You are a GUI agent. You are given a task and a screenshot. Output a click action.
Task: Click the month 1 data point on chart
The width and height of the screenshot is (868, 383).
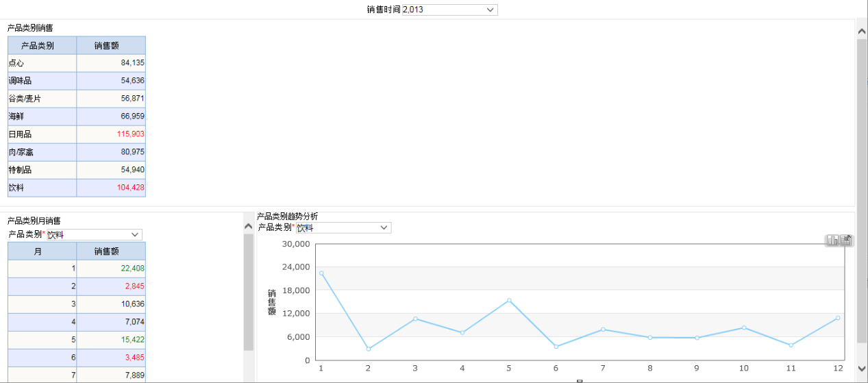[321, 273]
